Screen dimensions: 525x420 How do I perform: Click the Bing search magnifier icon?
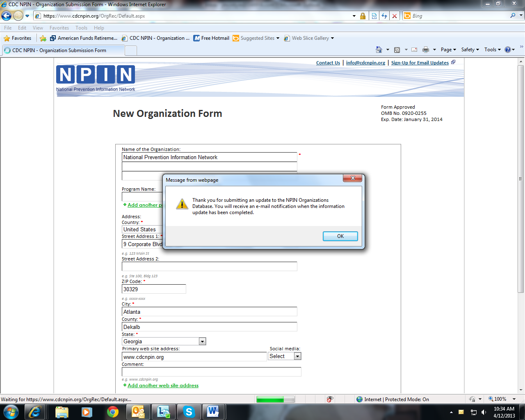point(513,16)
